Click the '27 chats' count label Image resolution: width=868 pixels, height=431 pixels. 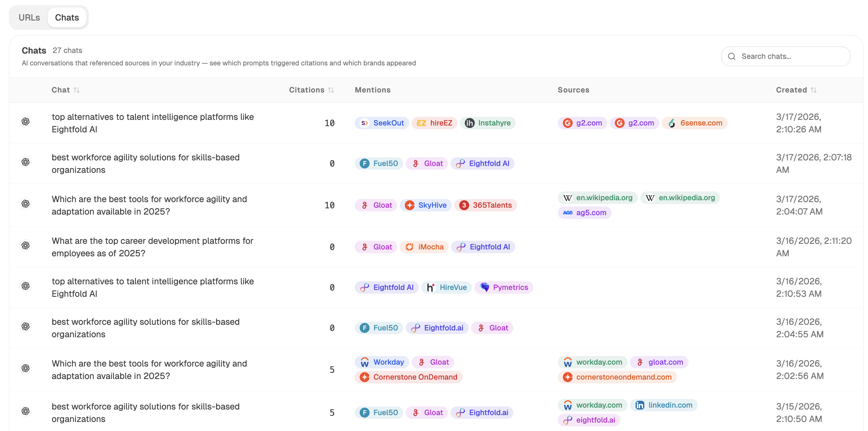[68, 50]
